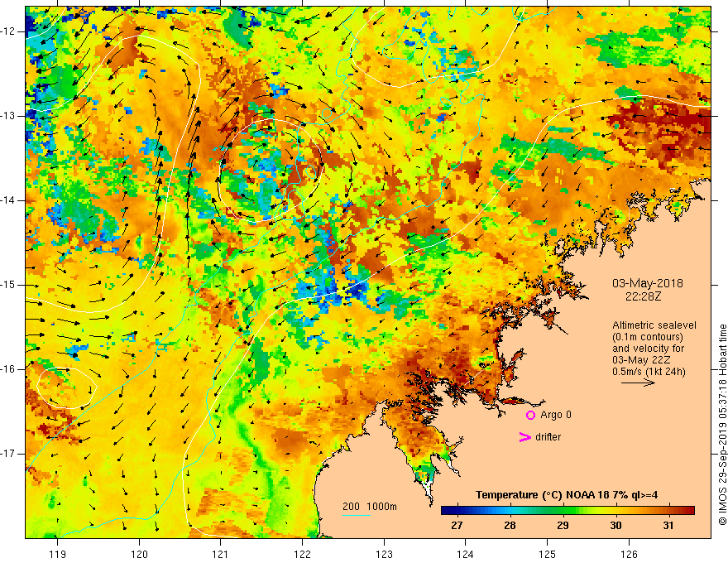The image size is (728, 563).
Task: Click colorbar tick label '27'
Action: click(457, 526)
